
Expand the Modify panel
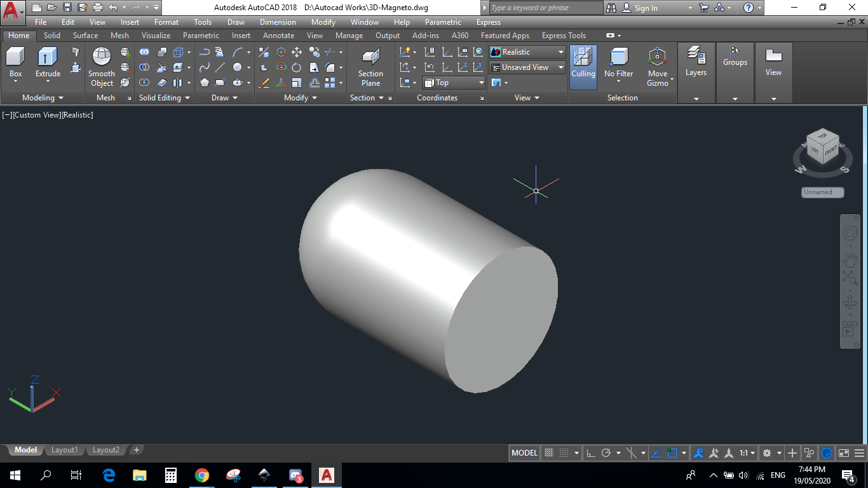click(x=300, y=98)
